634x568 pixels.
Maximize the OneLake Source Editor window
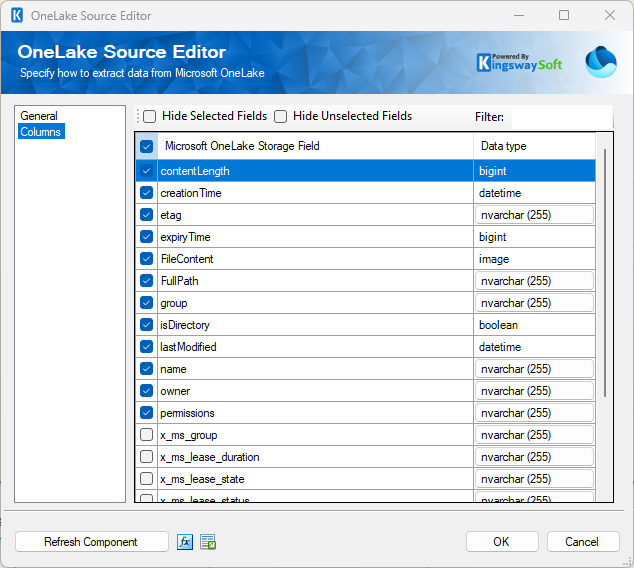click(564, 15)
